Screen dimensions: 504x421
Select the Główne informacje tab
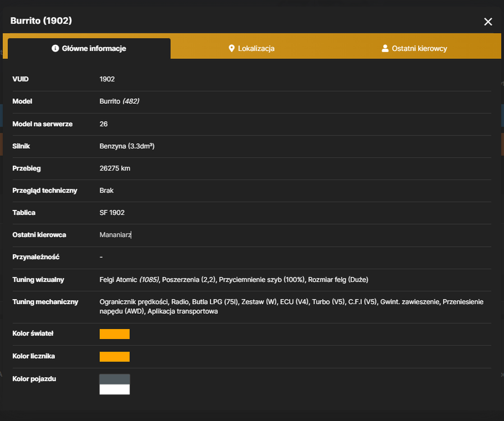pos(89,48)
